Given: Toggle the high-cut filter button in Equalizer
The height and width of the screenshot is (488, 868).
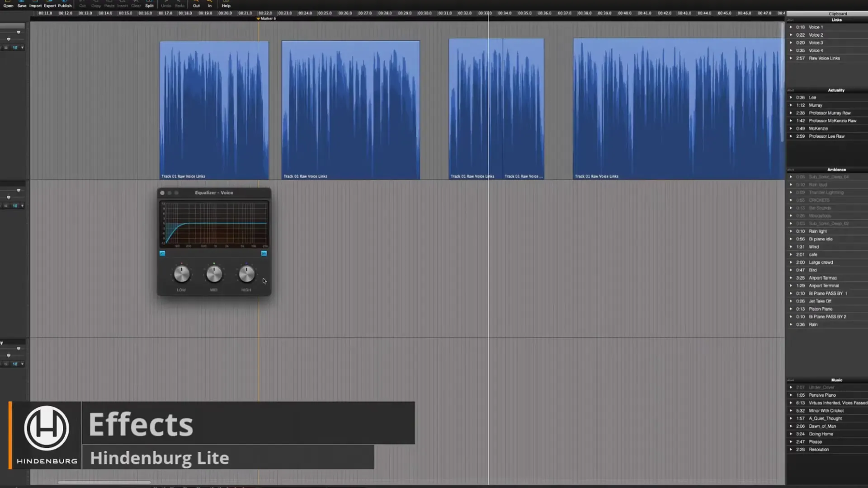Looking at the screenshot, I should click(264, 253).
